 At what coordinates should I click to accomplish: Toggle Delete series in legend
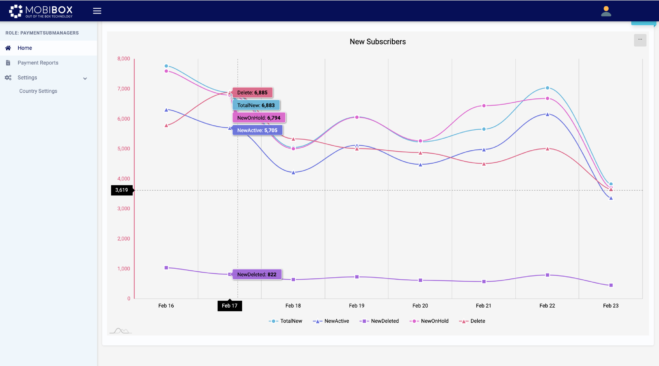tap(472, 321)
